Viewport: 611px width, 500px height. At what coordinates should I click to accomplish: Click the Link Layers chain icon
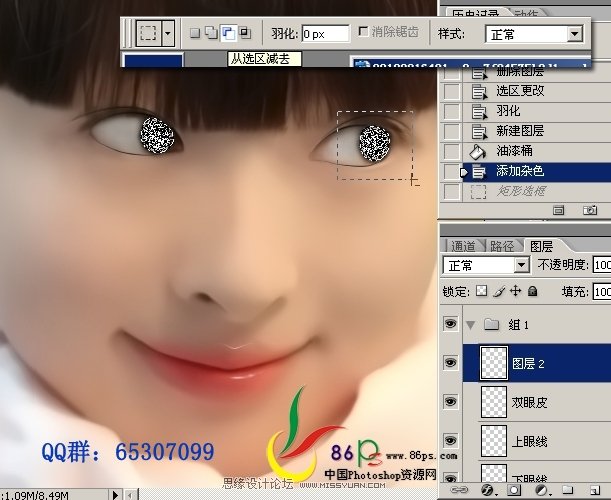coord(459,490)
